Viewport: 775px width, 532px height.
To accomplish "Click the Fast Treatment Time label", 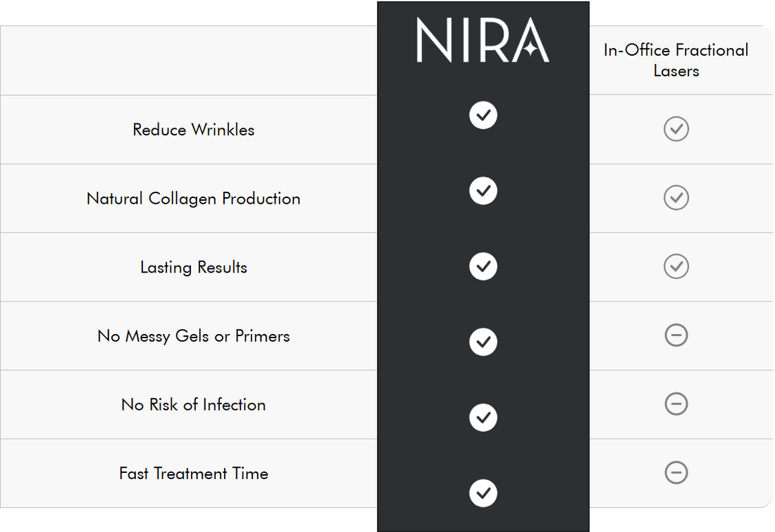I will tap(194, 474).
